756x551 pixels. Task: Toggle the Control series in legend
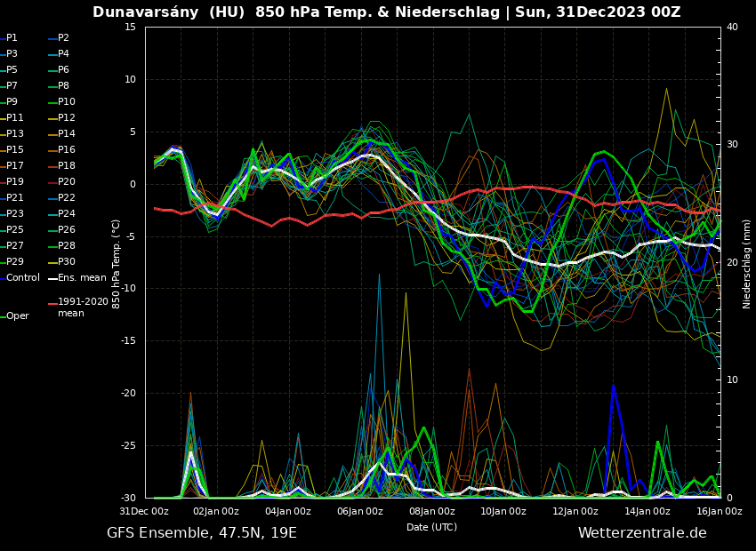point(22,278)
